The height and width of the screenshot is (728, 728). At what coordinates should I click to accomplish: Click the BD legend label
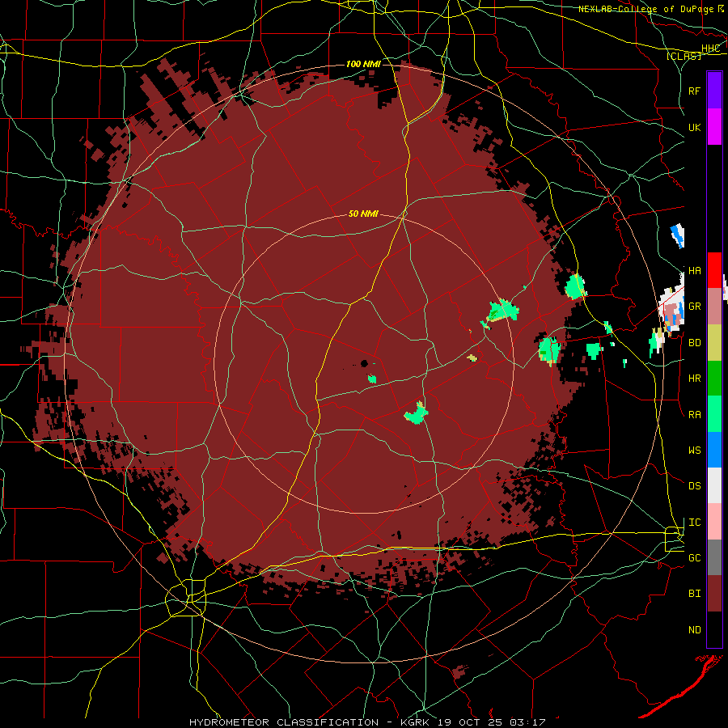[695, 343]
